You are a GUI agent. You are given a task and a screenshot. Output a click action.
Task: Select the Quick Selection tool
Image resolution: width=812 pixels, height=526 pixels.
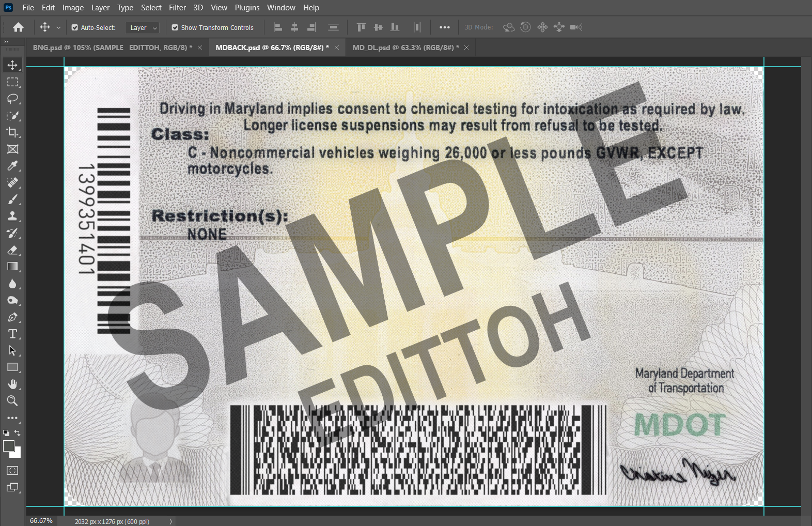pyautogui.click(x=12, y=116)
